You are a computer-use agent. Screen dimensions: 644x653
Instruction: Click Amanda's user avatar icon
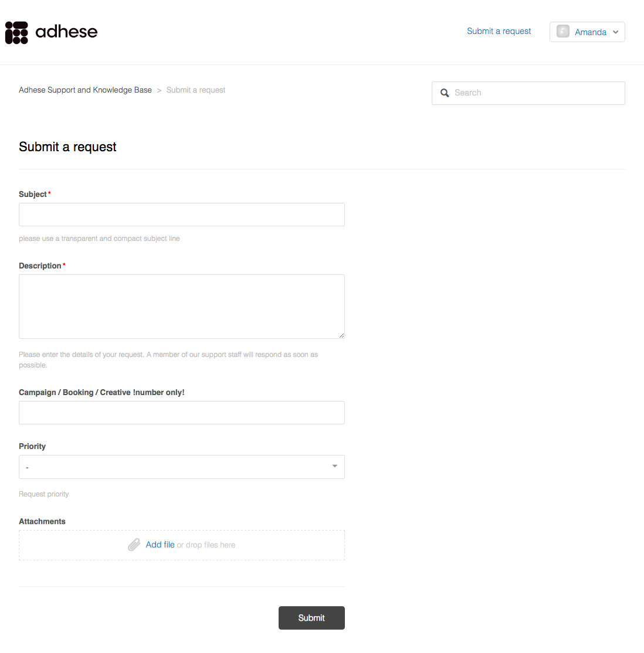[x=562, y=32]
